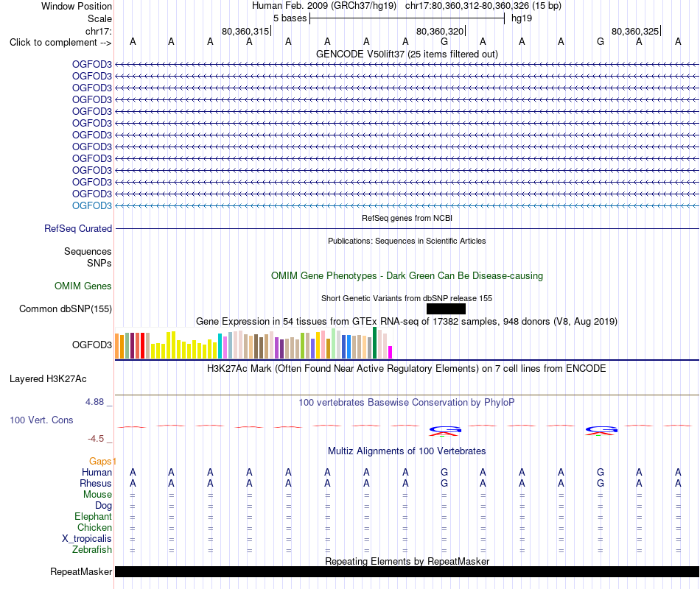Screen dimensions: 700x589
Task: Click the '80,360,315' coordinate label
Action: [x=245, y=31]
